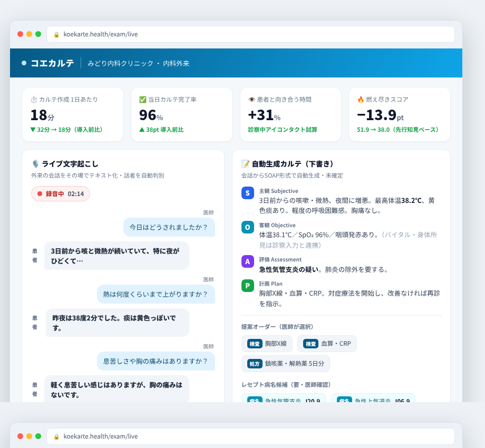The width and height of the screenshot is (485, 448).
Task: Click the 32分→18分（導入前比）text
Action: pyautogui.click(x=66, y=130)
